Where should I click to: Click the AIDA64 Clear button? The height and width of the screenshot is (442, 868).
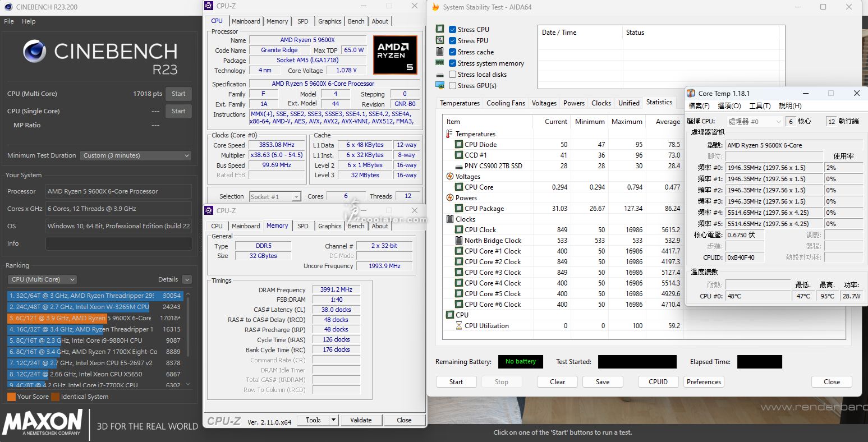point(557,382)
